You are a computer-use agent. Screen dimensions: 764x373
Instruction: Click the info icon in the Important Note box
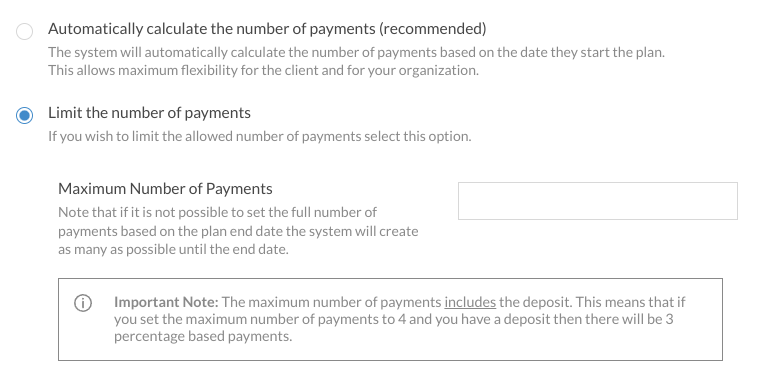83,303
